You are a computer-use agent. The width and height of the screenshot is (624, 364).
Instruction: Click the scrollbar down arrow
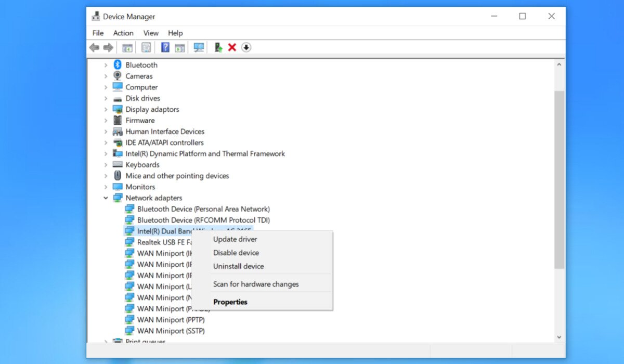(x=560, y=336)
